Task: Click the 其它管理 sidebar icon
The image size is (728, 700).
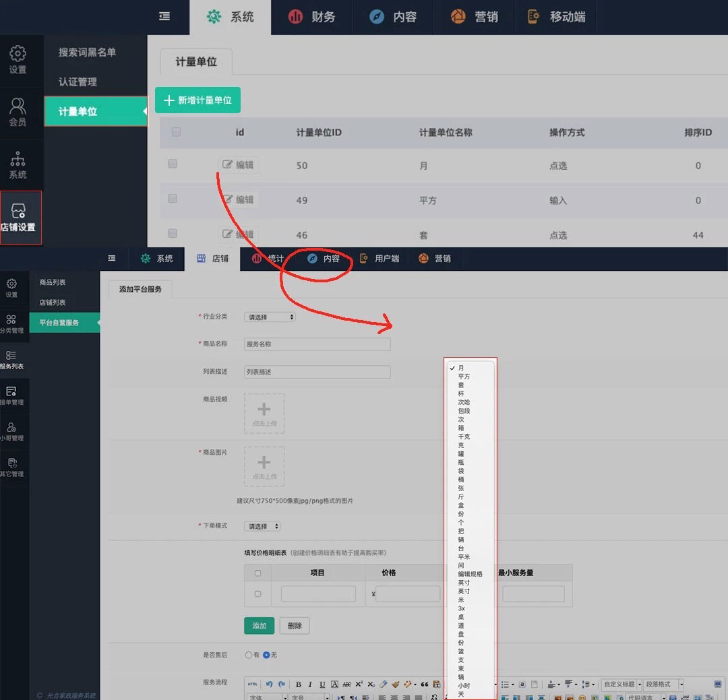Action: pyautogui.click(x=11, y=467)
